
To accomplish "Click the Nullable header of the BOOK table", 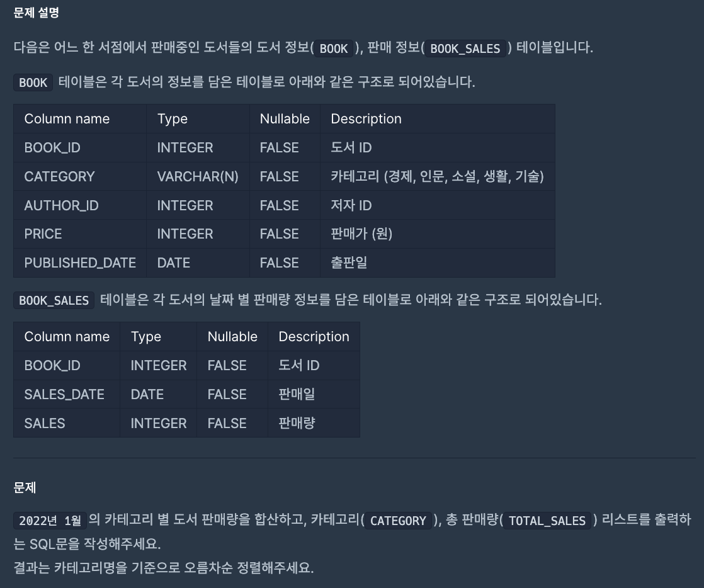I will 285,119.
